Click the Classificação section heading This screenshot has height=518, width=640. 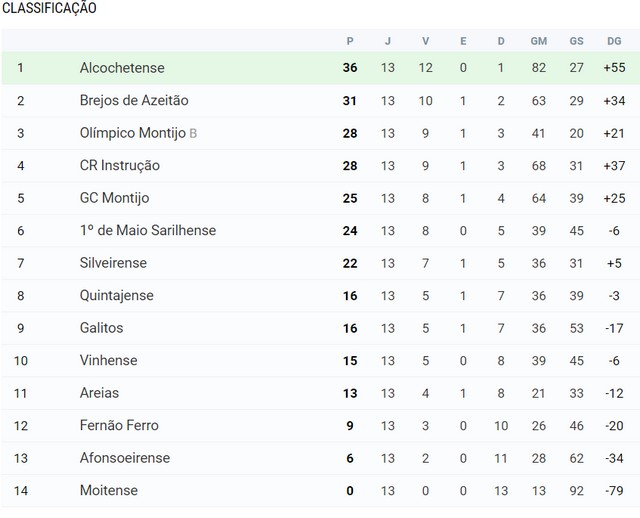pos(49,8)
